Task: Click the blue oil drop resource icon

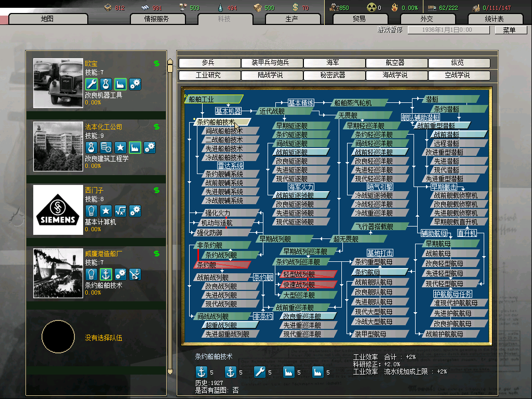Action: coord(220,8)
